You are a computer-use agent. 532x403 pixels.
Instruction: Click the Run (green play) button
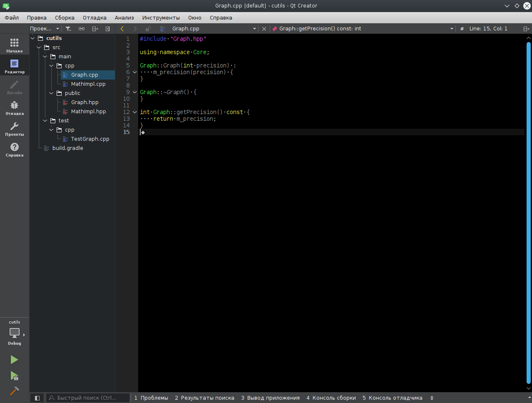click(14, 360)
